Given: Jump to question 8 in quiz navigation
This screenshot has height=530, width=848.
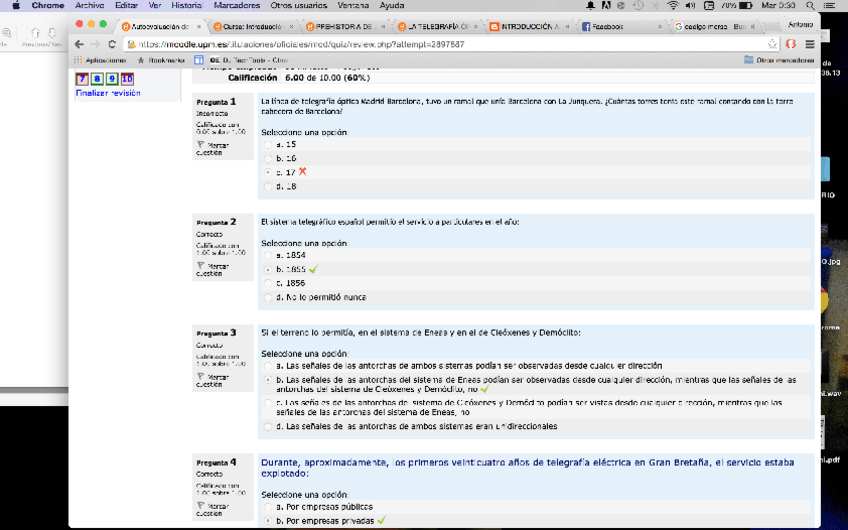Looking at the screenshot, I should point(96,79).
